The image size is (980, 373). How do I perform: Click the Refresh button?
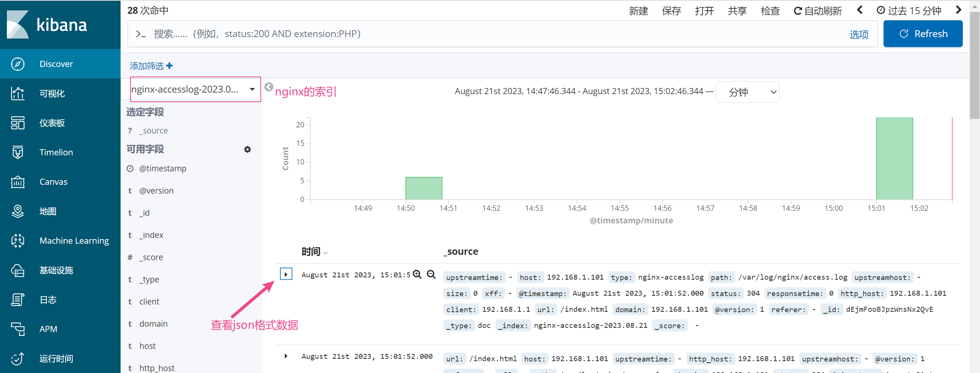923,34
